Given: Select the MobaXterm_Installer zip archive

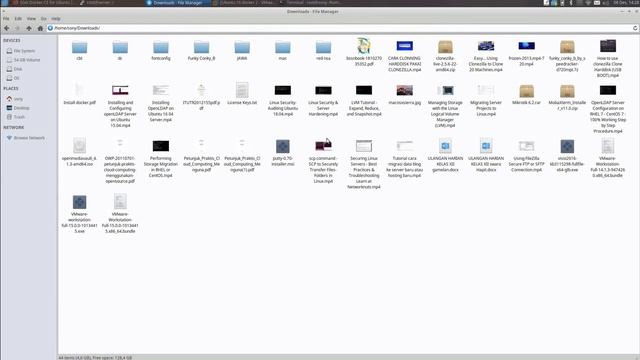Looking at the screenshot, I should 567,97.
